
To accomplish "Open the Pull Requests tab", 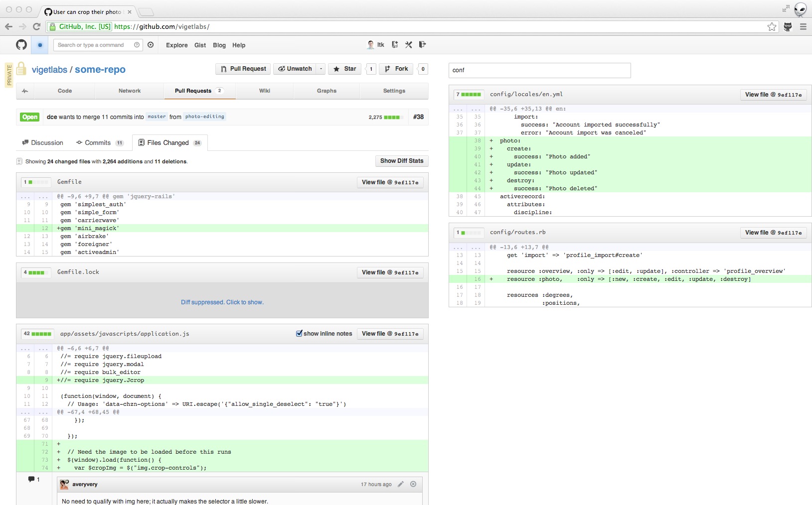I will tap(199, 91).
